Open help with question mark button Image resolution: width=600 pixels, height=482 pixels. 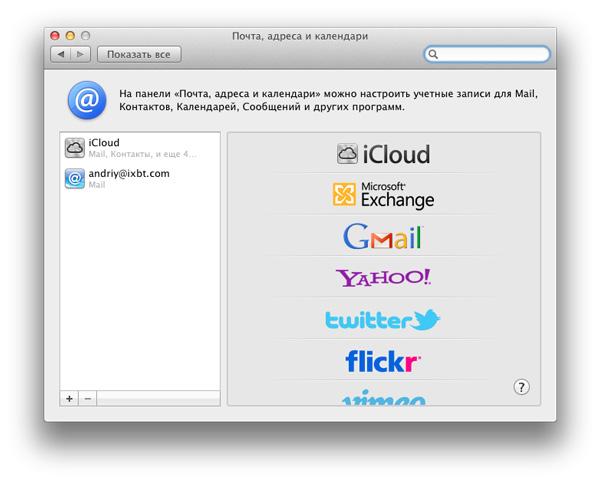tap(521, 387)
